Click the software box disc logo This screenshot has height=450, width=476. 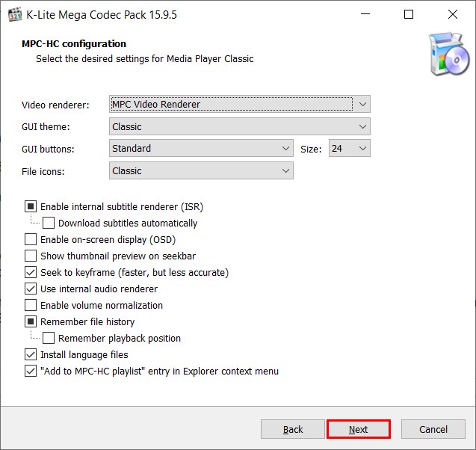[449, 54]
